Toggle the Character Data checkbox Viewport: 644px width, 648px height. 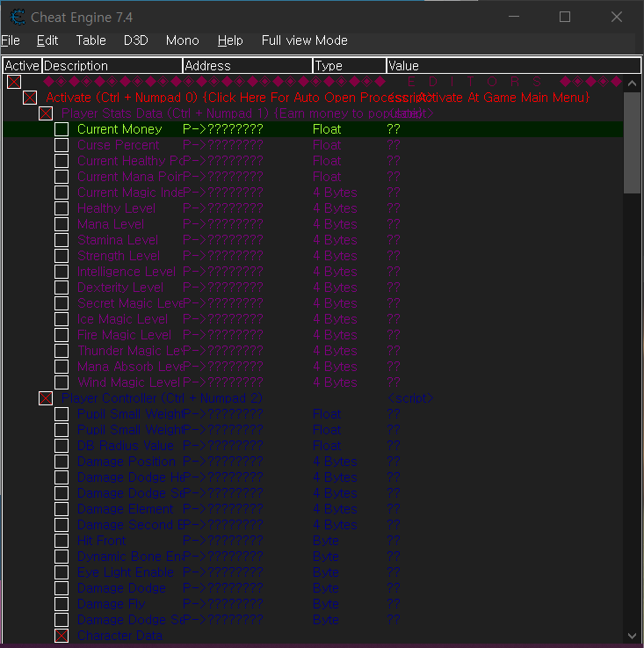[62, 636]
